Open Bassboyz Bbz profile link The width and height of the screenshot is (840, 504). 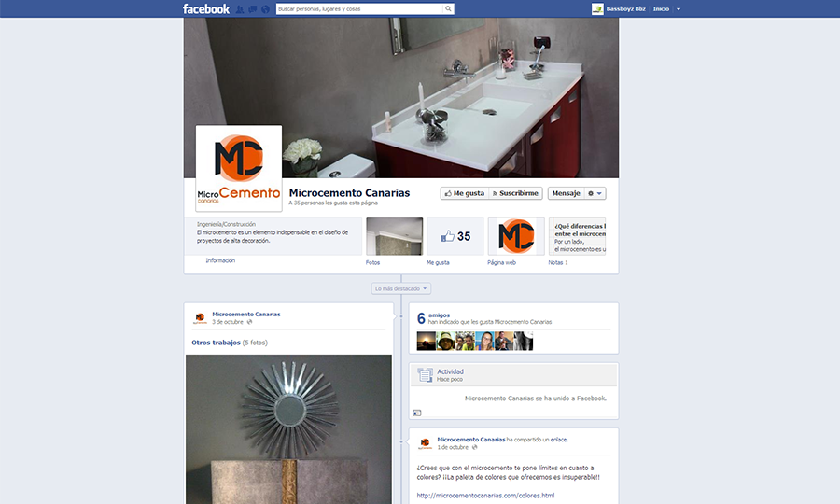pos(625,9)
